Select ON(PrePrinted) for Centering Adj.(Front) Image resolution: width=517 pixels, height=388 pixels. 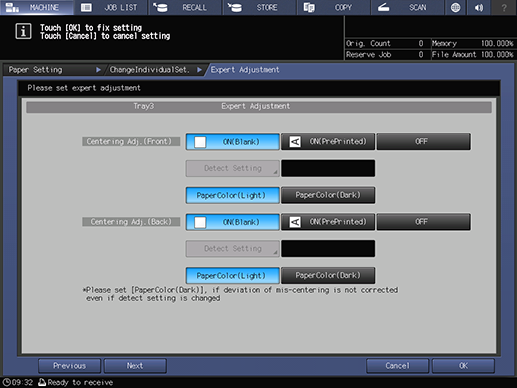pyautogui.click(x=328, y=142)
